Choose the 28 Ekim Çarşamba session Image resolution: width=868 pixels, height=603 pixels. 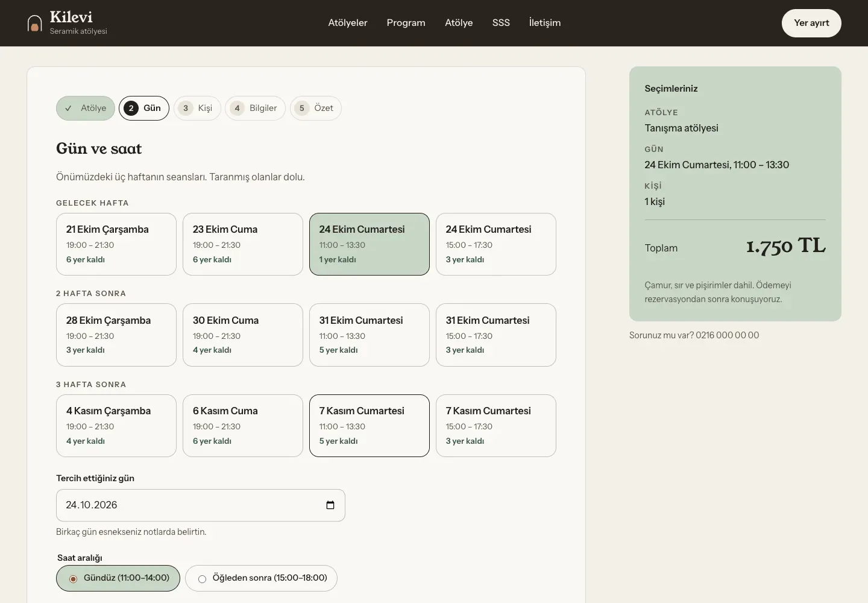click(116, 335)
